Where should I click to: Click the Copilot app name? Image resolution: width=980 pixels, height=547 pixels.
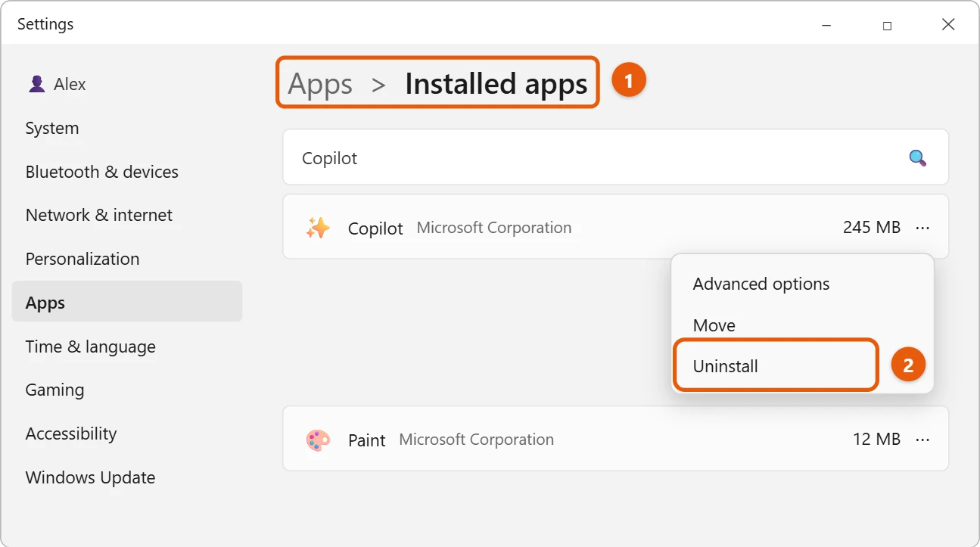pyautogui.click(x=375, y=228)
